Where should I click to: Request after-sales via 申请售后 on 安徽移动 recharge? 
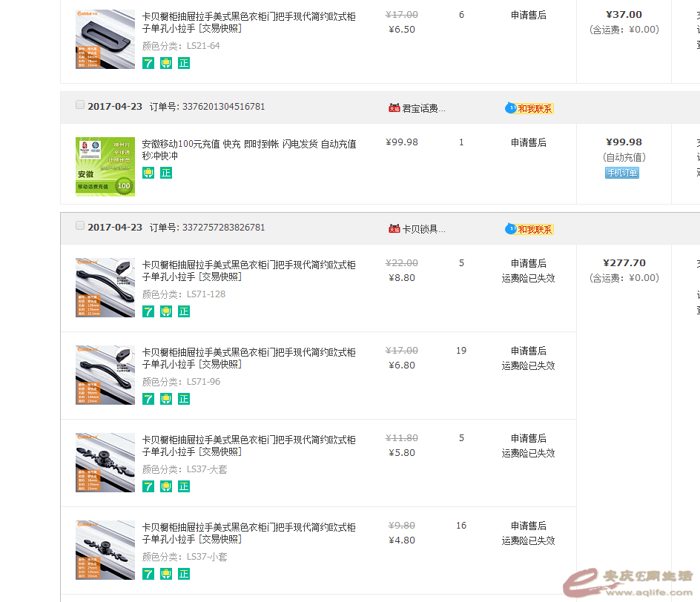tap(528, 142)
